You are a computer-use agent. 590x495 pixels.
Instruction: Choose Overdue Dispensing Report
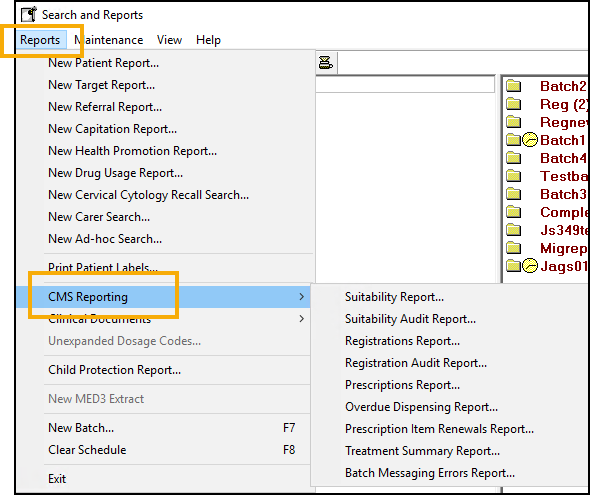[421, 407]
